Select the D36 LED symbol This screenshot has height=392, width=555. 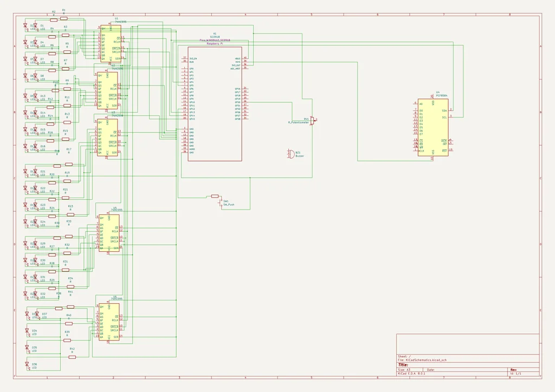pos(27,365)
